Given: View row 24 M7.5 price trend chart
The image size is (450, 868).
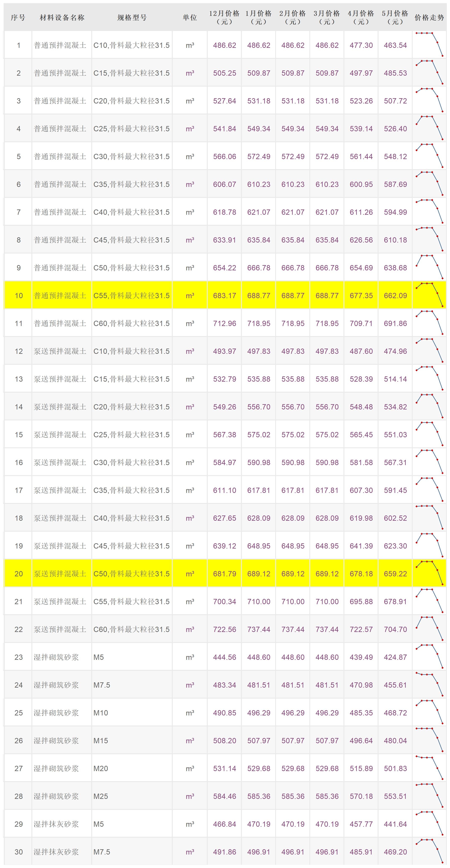Looking at the screenshot, I should pos(429,684).
